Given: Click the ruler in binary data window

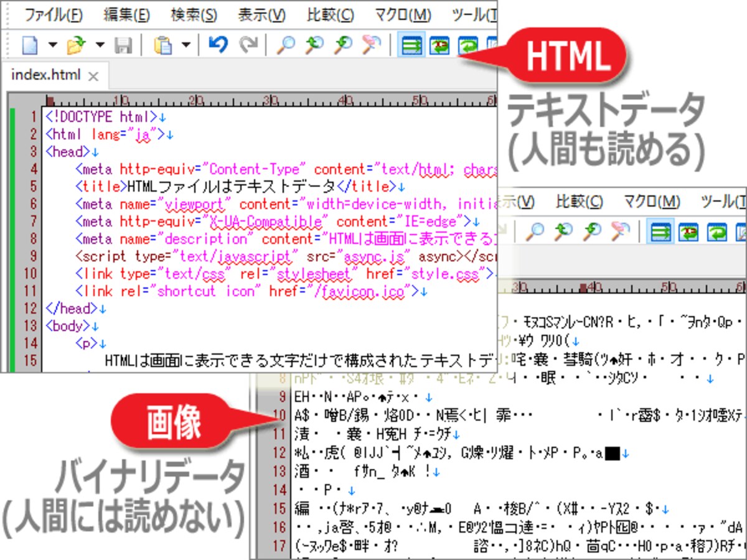Looking at the screenshot, I should click(621, 287).
